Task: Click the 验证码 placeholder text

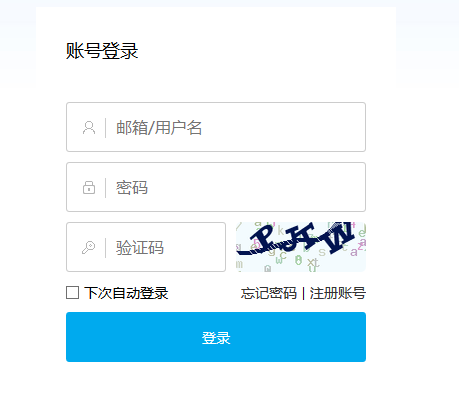Action: [x=140, y=248]
